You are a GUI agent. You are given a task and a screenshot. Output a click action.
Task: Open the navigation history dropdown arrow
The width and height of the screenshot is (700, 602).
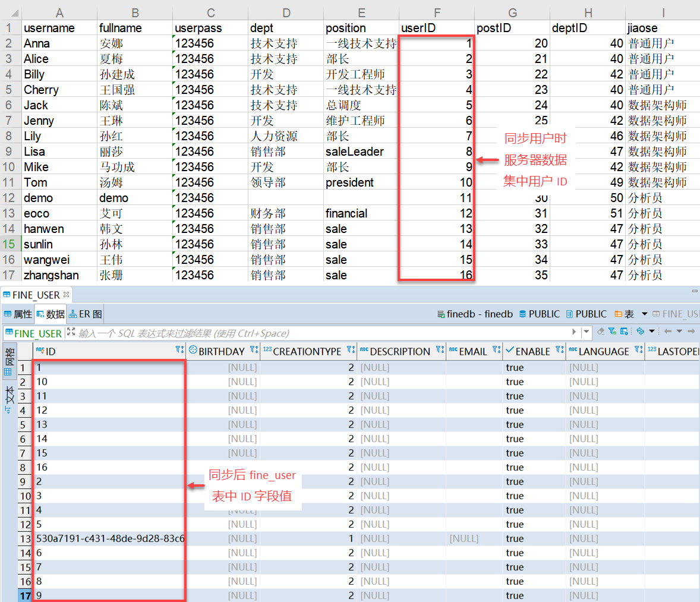coord(679,332)
